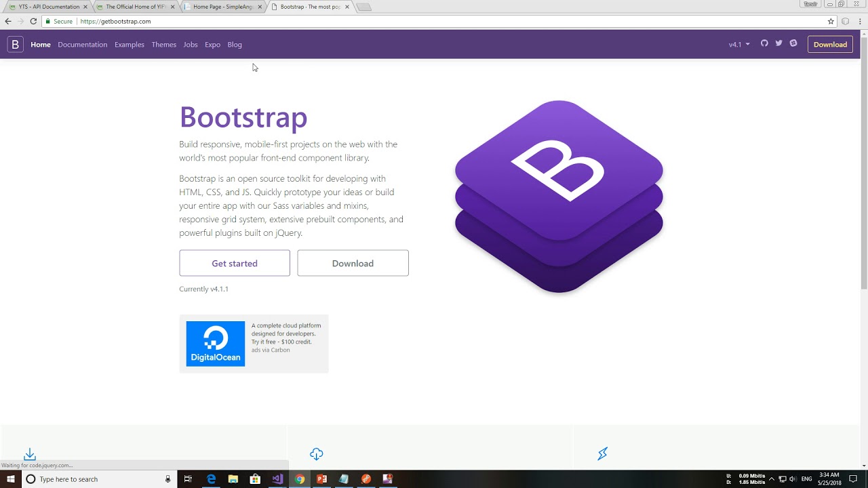Open Bootstrap's GitHub page icon

(x=764, y=43)
